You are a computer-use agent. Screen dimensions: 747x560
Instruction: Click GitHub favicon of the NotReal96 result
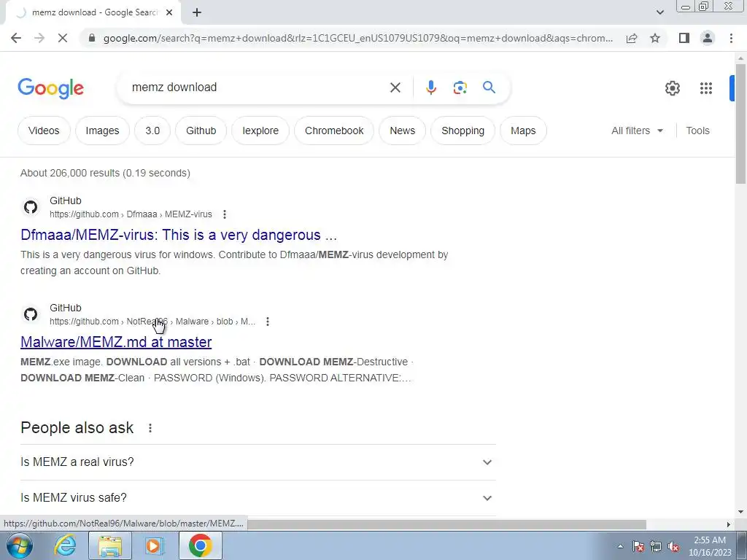31,314
